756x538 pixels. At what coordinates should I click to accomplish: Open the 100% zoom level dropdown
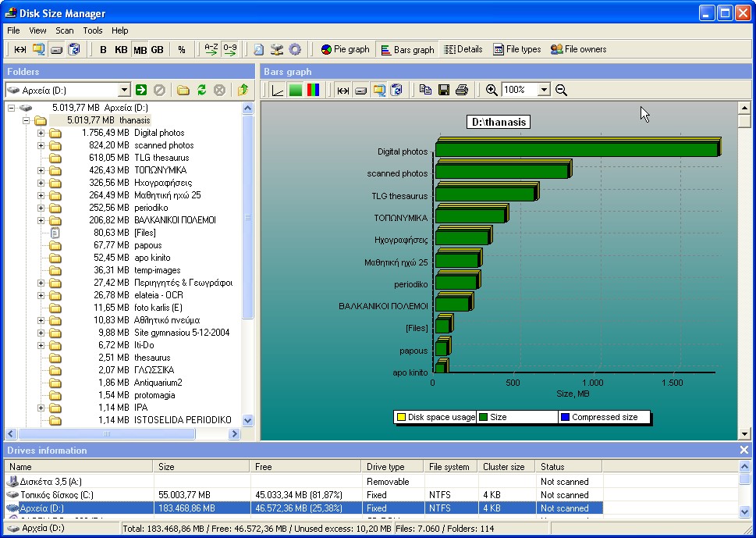(x=544, y=91)
